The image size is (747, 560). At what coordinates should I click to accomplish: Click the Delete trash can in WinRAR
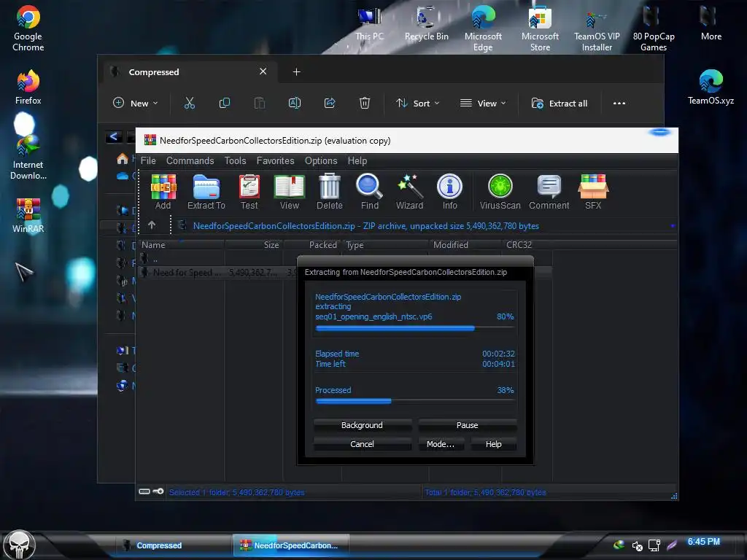click(x=329, y=192)
